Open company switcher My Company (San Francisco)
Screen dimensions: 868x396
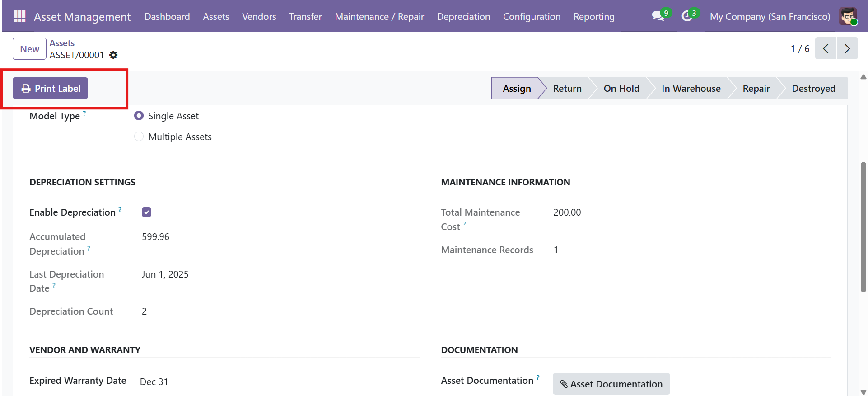pyautogui.click(x=770, y=16)
